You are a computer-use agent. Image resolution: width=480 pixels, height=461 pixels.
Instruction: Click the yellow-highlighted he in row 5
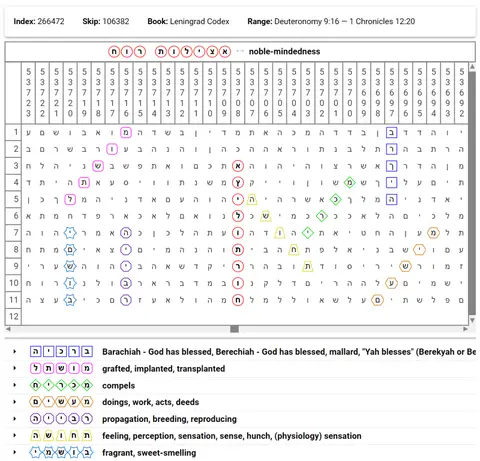click(252, 199)
